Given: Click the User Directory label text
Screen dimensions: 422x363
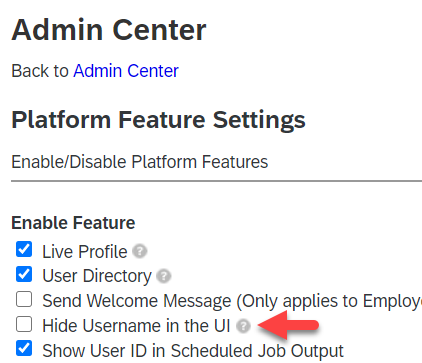Looking at the screenshot, I should pyautogui.click(x=97, y=277).
